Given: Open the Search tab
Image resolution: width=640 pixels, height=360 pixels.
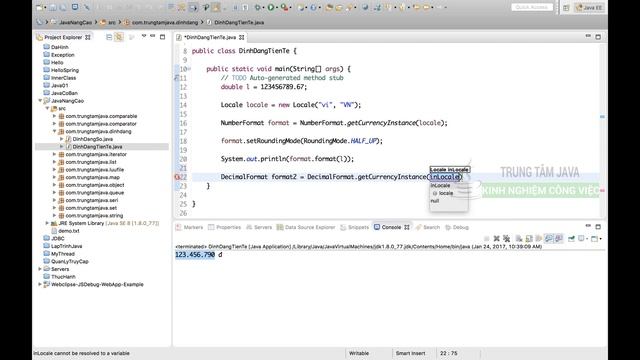Looking at the screenshot, I should tap(428, 227).
